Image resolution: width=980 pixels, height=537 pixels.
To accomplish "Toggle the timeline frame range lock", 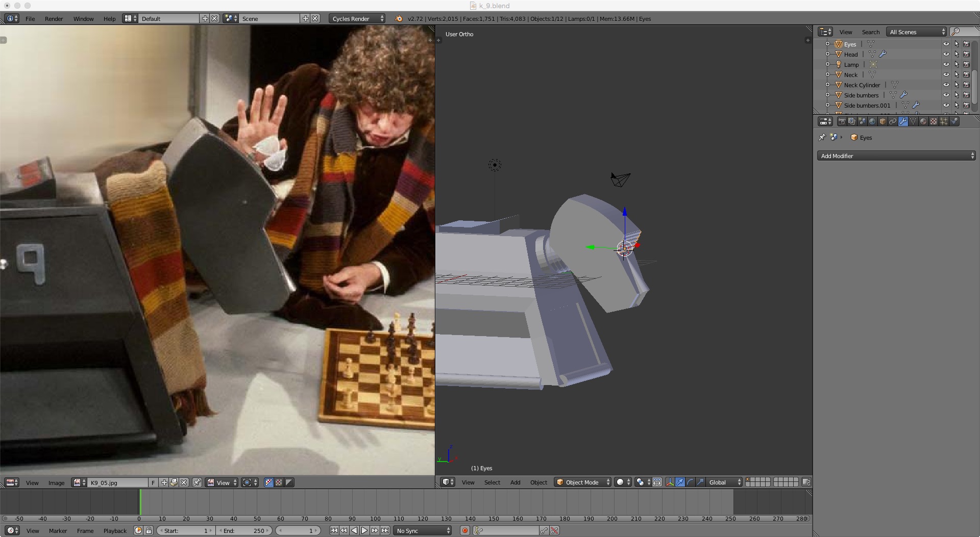I will 149,530.
